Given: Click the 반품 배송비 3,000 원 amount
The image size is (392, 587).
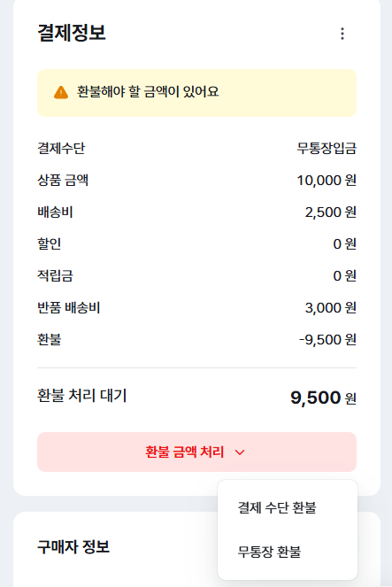Looking at the screenshot, I should click(x=331, y=308).
